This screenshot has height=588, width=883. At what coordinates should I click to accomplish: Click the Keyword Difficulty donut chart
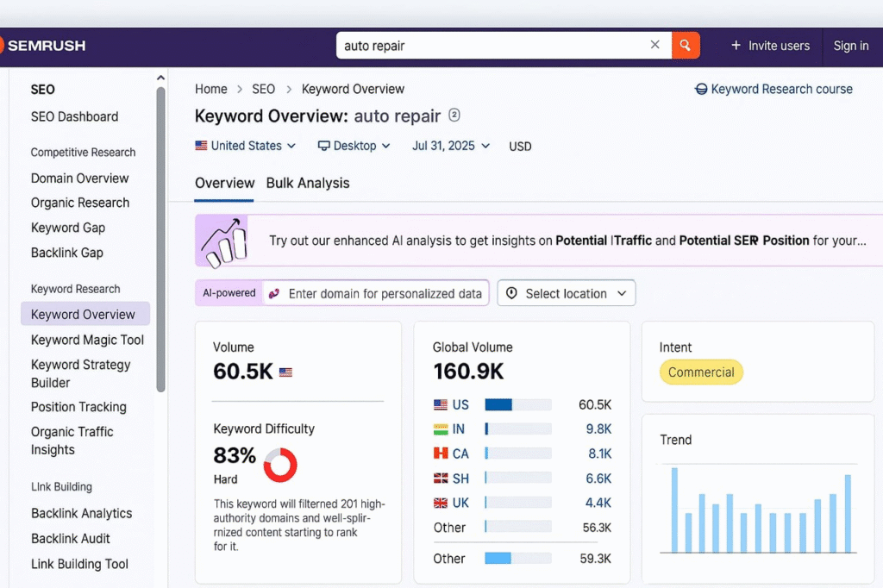click(280, 465)
